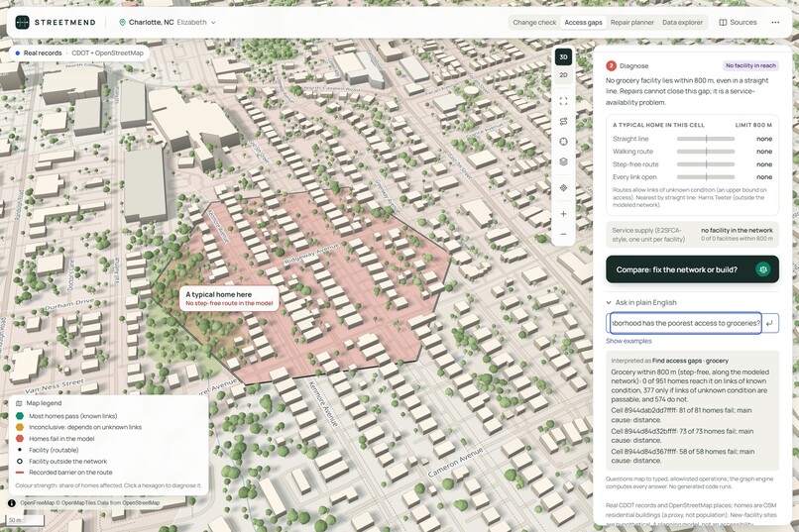Click the map attribution info icon
799x532 pixels.
[12, 503]
